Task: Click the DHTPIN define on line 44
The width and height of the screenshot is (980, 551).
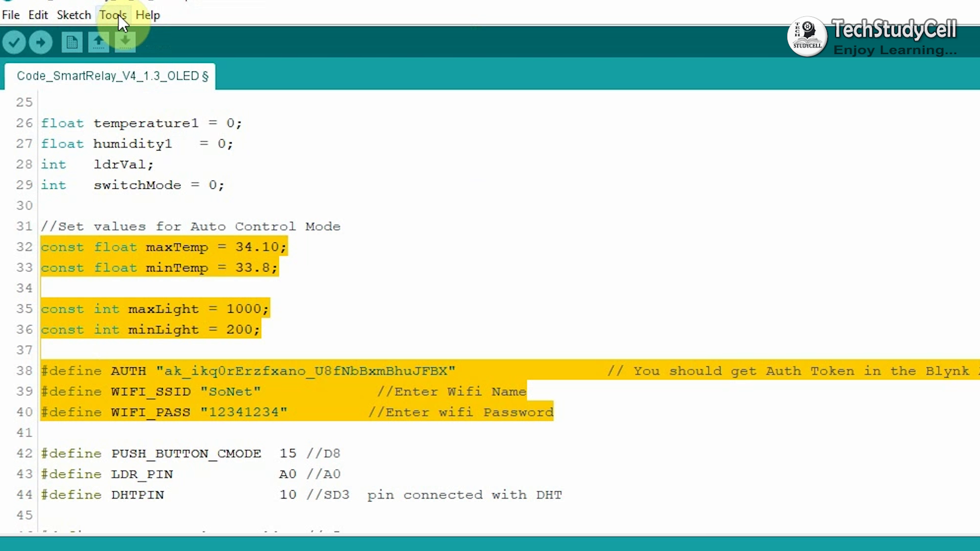Action: [137, 495]
